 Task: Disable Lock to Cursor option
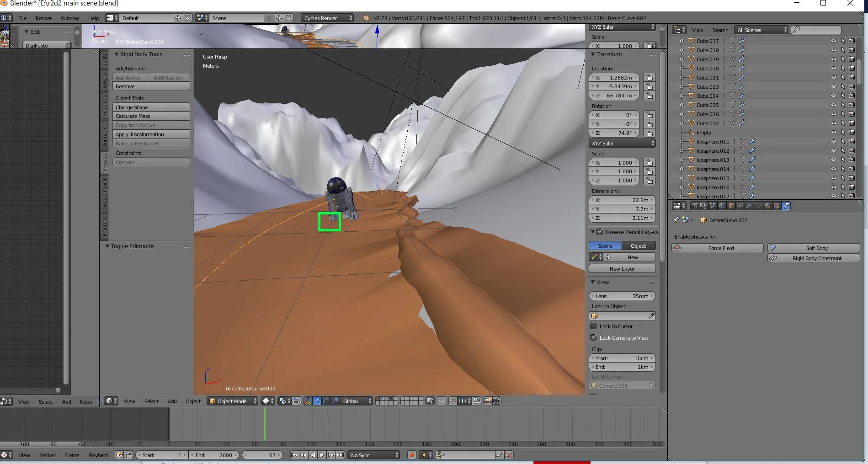pos(594,326)
